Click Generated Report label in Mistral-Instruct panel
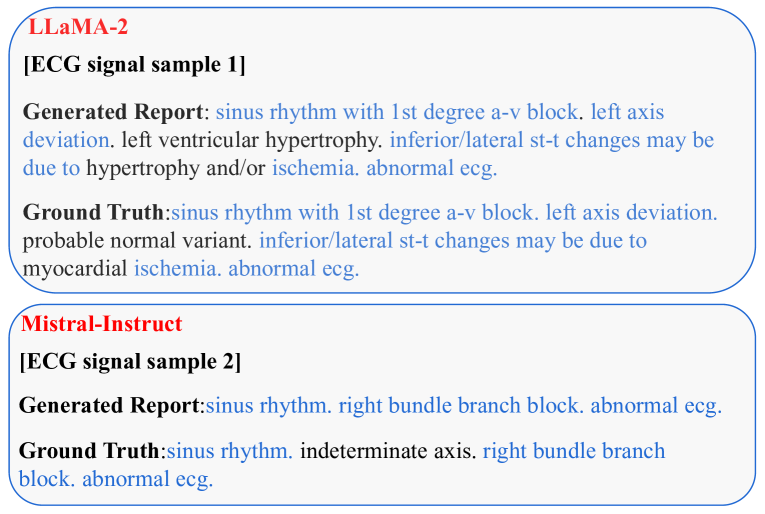Viewport: 765px width, 514px height. pos(110,406)
